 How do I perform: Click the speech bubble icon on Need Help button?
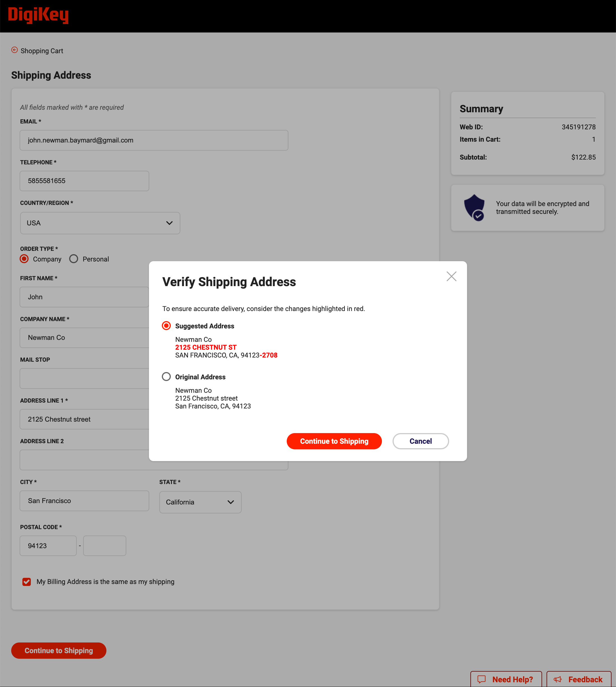[482, 679]
